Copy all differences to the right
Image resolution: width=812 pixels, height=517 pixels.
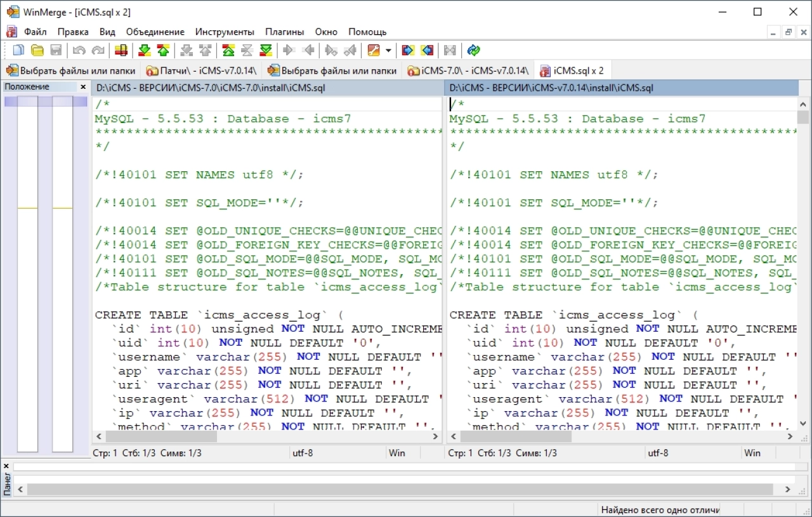[408, 50]
